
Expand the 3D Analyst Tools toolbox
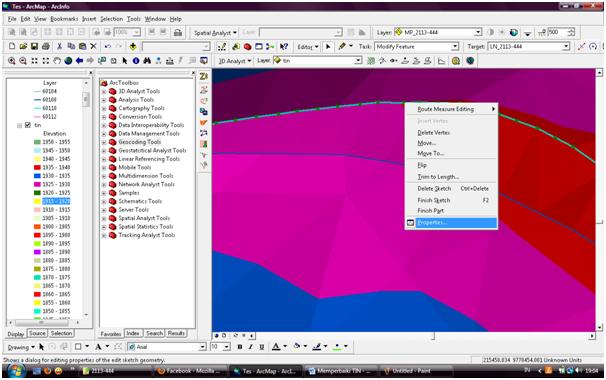[x=104, y=92]
